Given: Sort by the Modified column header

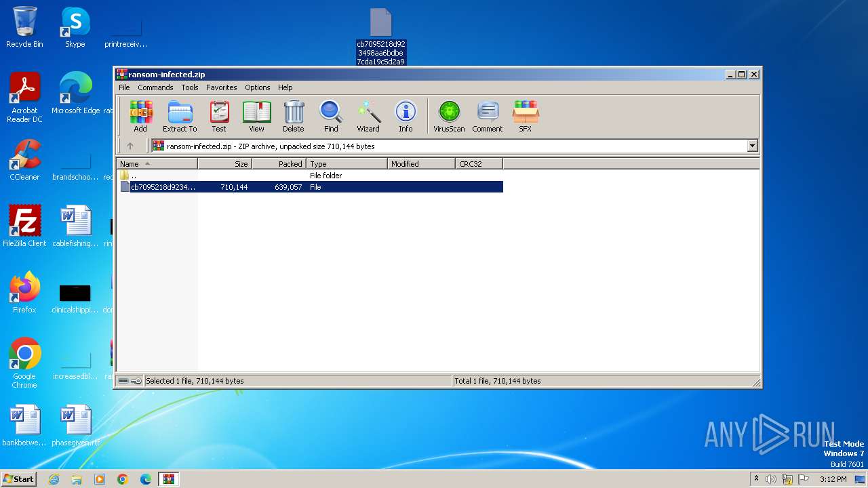Looking at the screenshot, I should pos(422,164).
